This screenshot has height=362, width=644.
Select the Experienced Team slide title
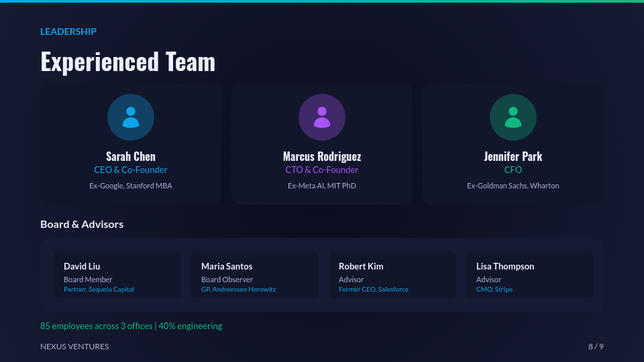point(127,62)
